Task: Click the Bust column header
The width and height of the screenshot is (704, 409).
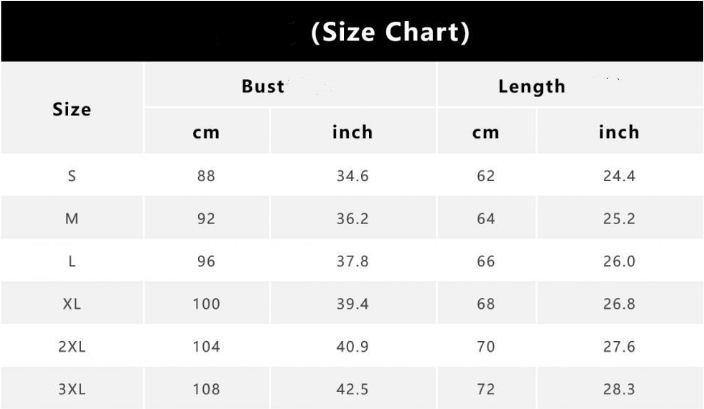Action: click(263, 86)
